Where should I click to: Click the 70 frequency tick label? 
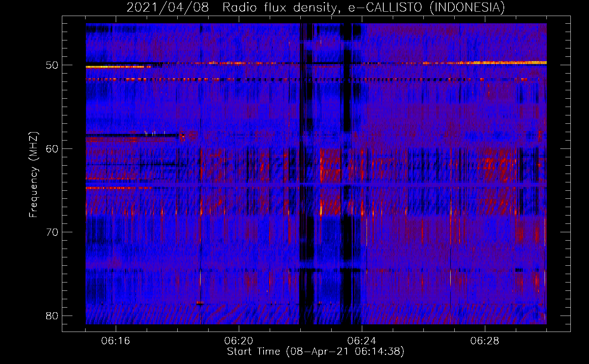52,232
